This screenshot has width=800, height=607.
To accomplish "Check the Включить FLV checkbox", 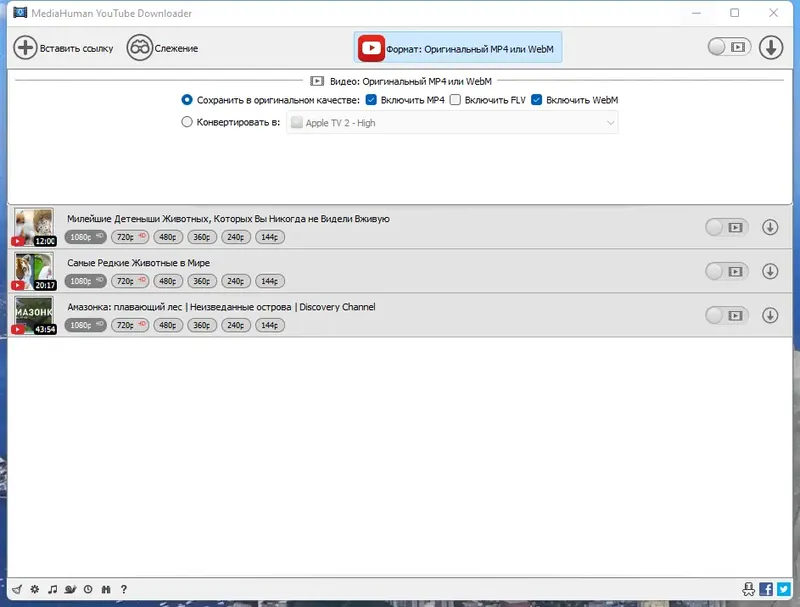I will tap(455, 100).
